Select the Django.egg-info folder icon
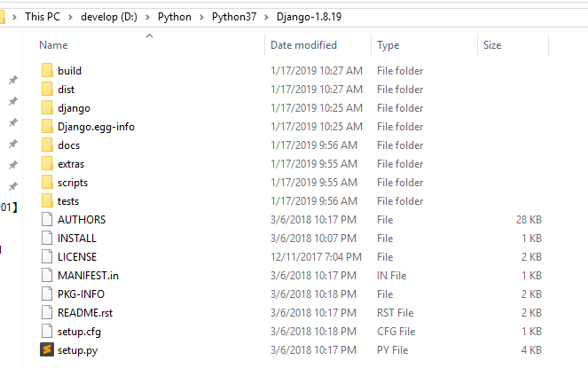Screen dimensions: 588x368 click(47, 127)
